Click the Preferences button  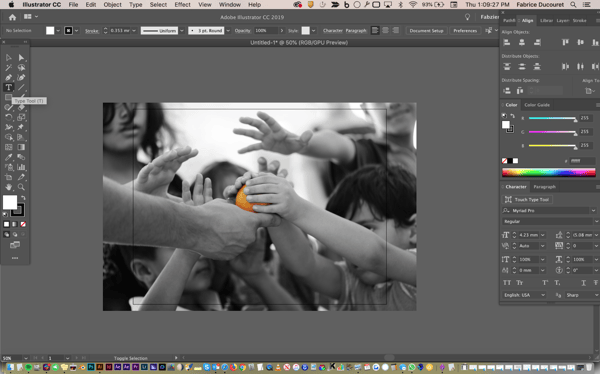point(465,31)
